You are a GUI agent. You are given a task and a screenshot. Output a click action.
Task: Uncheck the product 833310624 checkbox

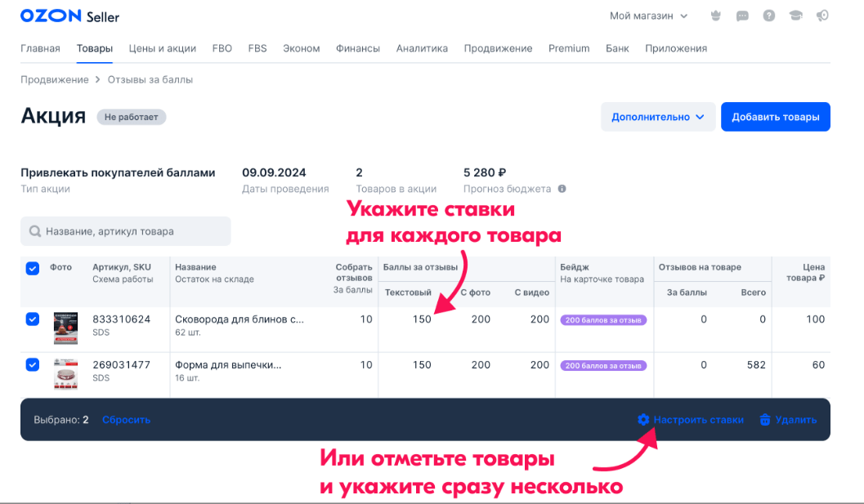click(33, 319)
